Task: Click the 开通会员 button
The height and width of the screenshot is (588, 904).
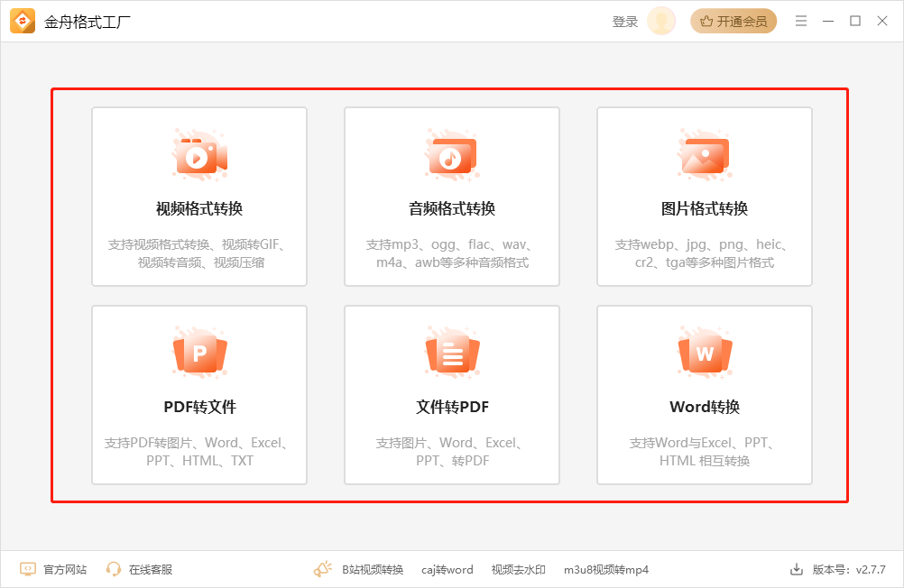Action: (x=733, y=22)
